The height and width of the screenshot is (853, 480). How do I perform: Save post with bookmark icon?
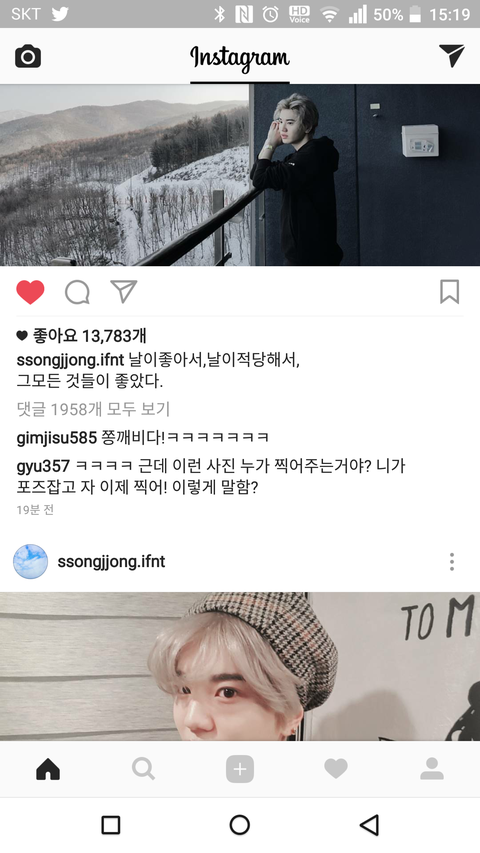click(x=450, y=292)
